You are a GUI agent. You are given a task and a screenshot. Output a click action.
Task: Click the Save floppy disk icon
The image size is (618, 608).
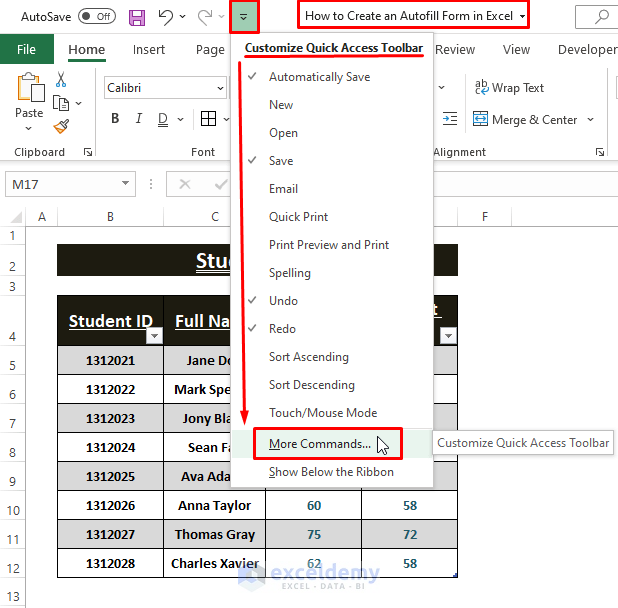click(x=137, y=17)
